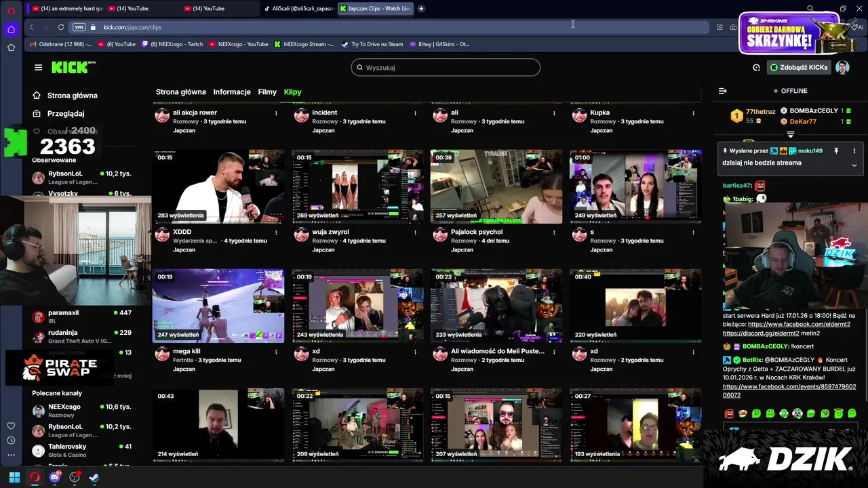Open options for 'Ali wiadomość do Meli' clip
Screen dimensions: 868x488
tap(554, 352)
